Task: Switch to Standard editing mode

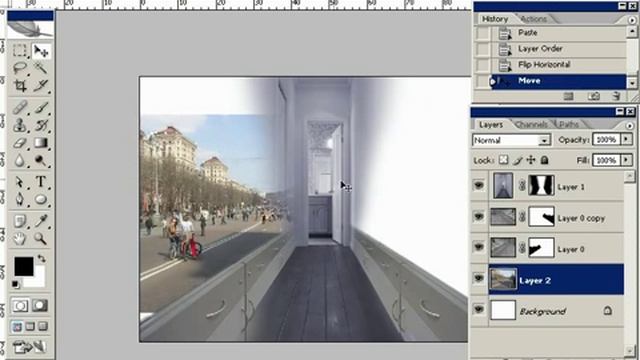Action: (20, 305)
